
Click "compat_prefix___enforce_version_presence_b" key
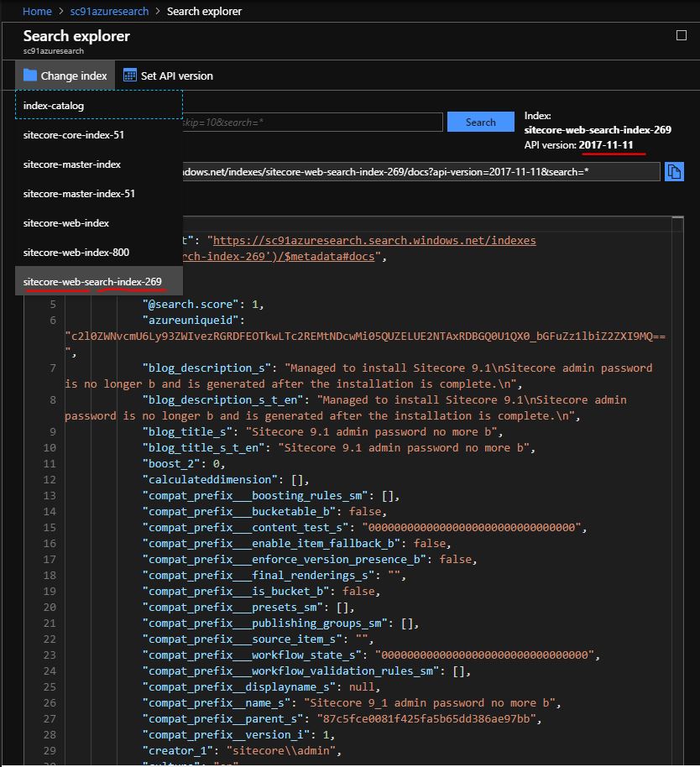(285, 559)
